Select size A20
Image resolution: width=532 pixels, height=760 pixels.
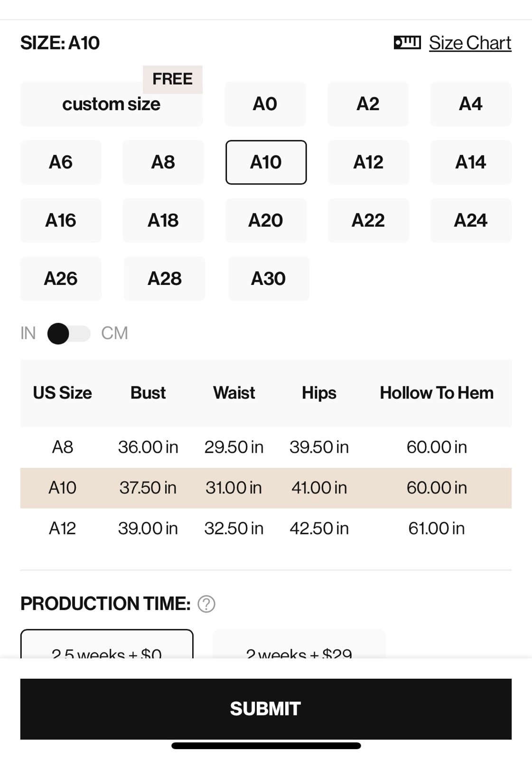point(266,220)
